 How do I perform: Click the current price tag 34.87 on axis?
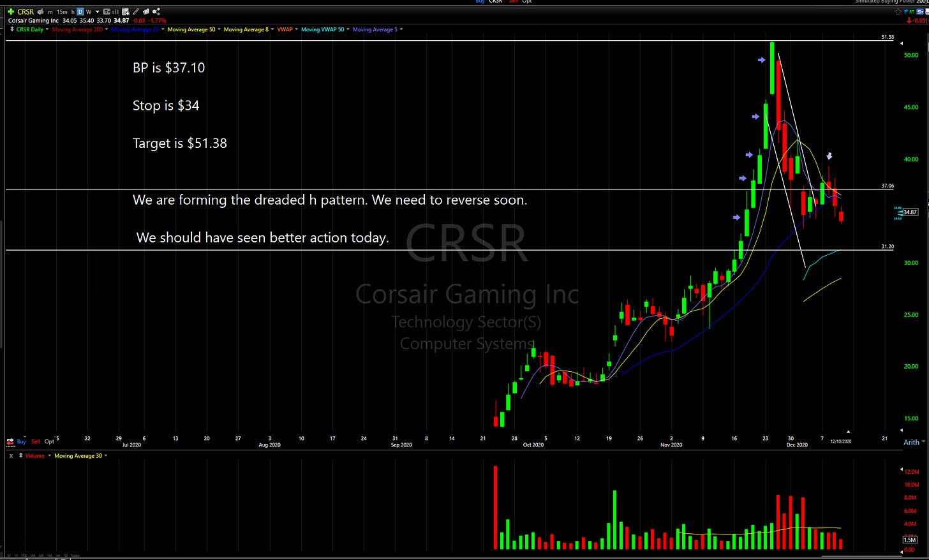pyautogui.click(x=910, y=212)
